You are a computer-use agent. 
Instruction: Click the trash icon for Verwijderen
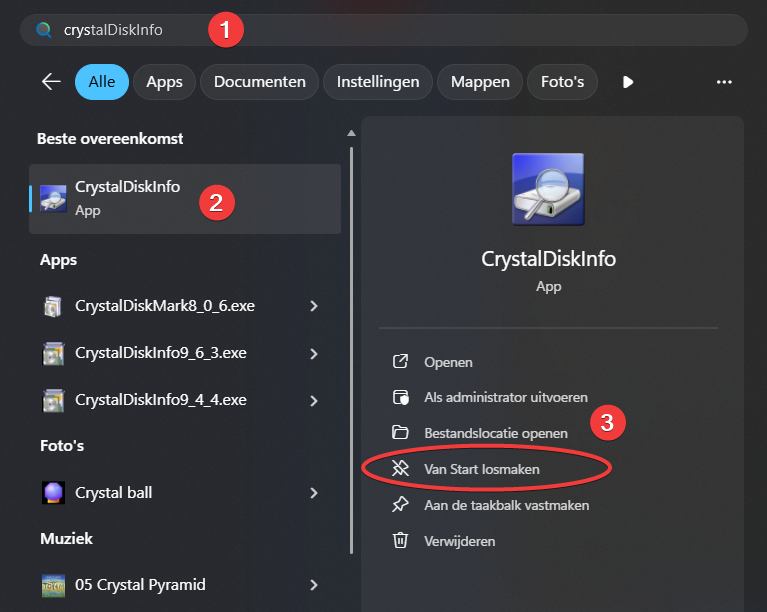(401, 541)
